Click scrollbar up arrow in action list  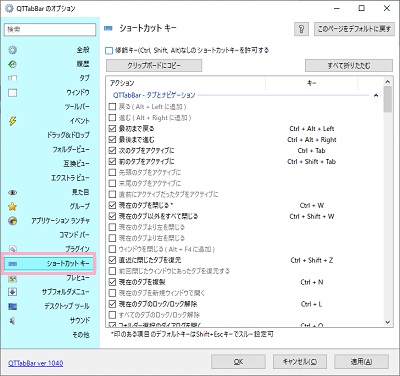387,82
